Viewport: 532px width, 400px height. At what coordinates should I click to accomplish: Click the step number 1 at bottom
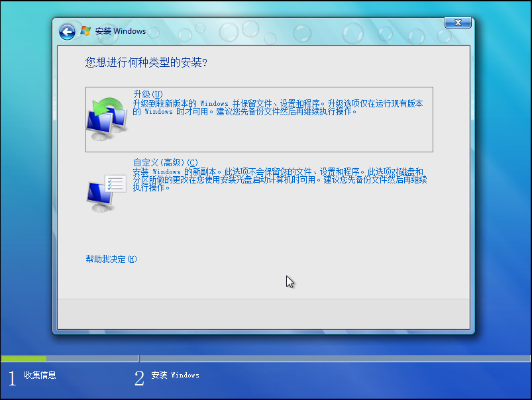coord(11,378)
